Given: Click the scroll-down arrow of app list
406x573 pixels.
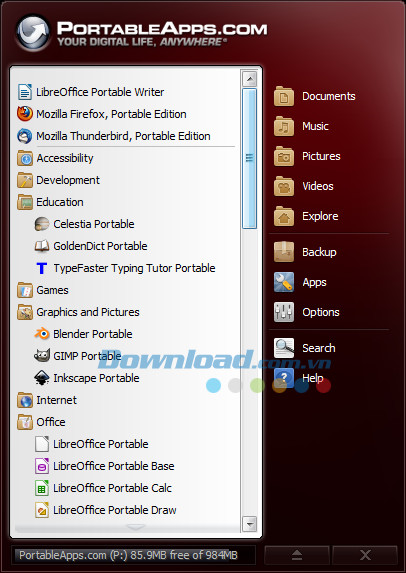Looking at the screenshot, I should (x=250, y=524).
